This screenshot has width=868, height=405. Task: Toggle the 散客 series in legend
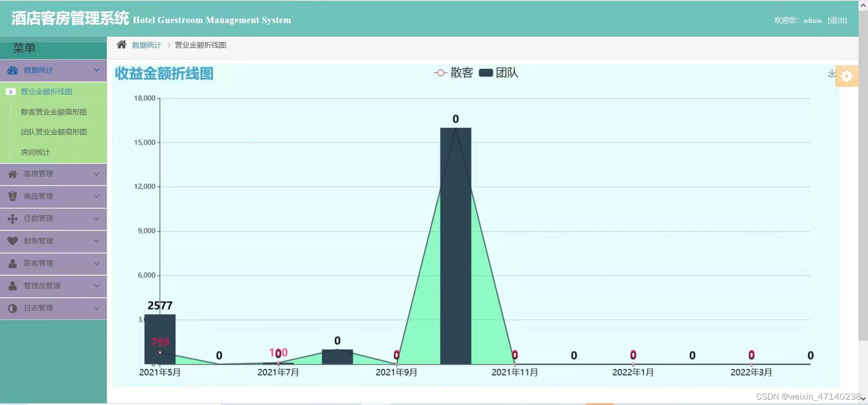click(x=453, y=73)
